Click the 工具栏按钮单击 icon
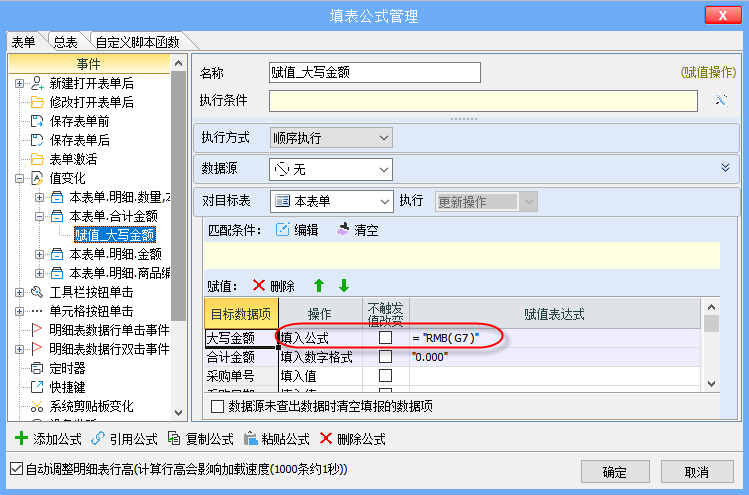749x495 pixels. pyautogui.click(x=37, y=292)
